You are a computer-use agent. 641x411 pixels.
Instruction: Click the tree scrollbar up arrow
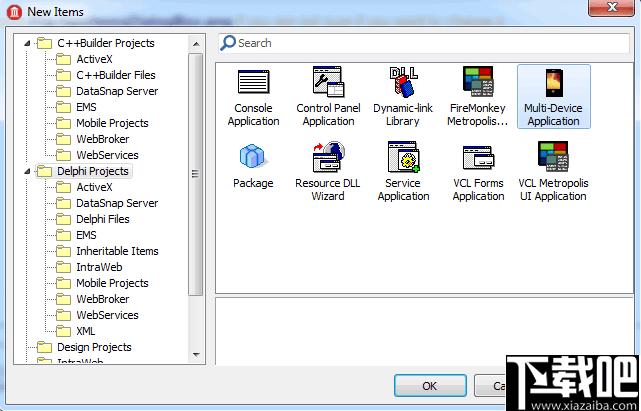point(196,44)
